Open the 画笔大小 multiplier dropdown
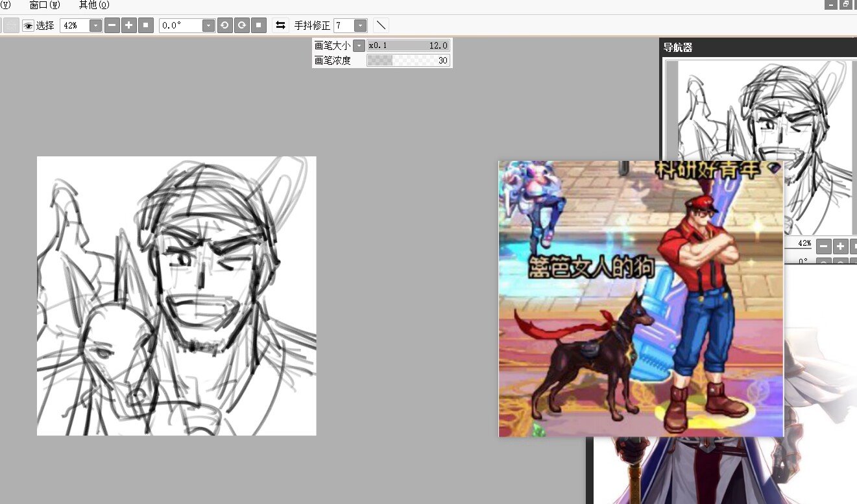 click(x=359, y=45)
